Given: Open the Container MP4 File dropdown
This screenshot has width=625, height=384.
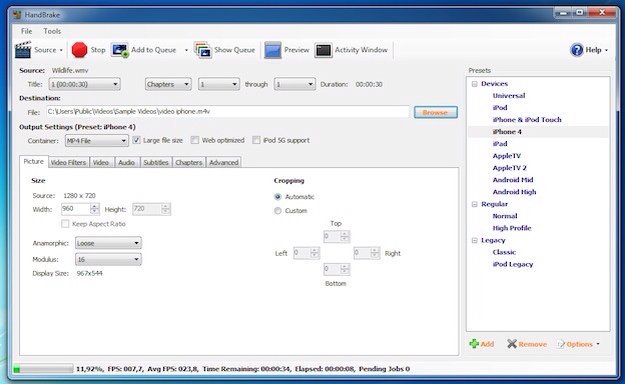Looking at the screenshot, I should (x=97, y=141).
